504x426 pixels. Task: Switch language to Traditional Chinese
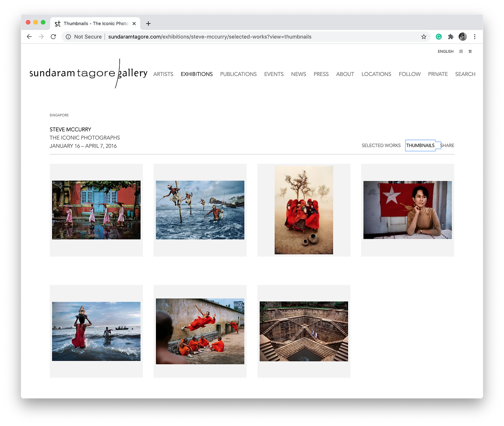[x=470, y=52]
